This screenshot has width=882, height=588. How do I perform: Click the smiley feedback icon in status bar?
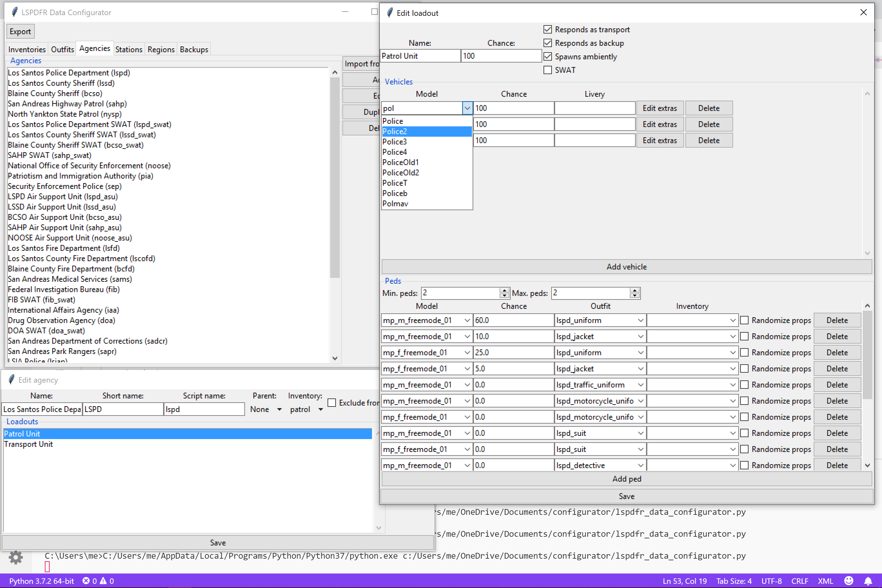coord(848,581)
